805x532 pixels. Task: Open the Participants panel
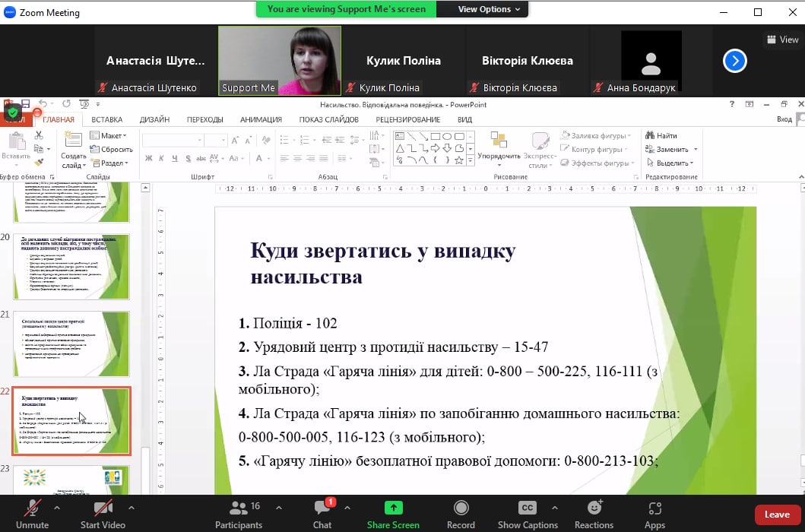239,508
